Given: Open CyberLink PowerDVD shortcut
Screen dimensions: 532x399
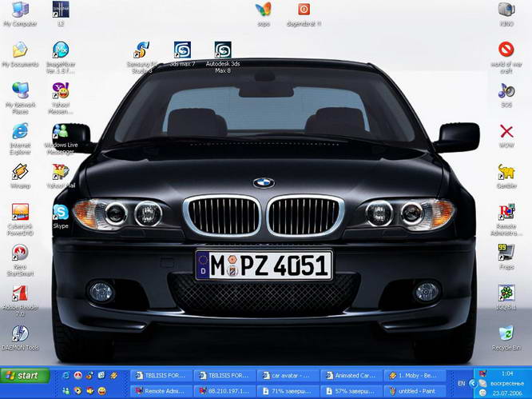Looking at the screenshot, I should [x=20, y=219].
